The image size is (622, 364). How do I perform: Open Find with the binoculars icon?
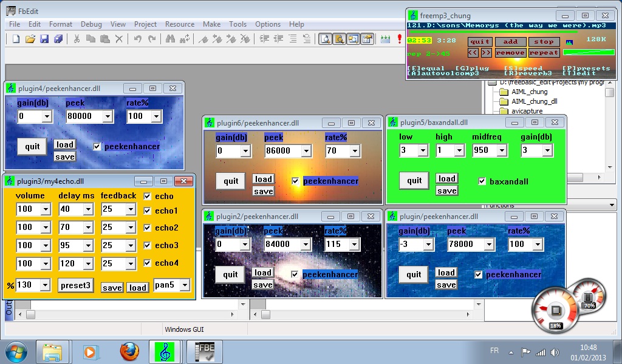(171, 39)
